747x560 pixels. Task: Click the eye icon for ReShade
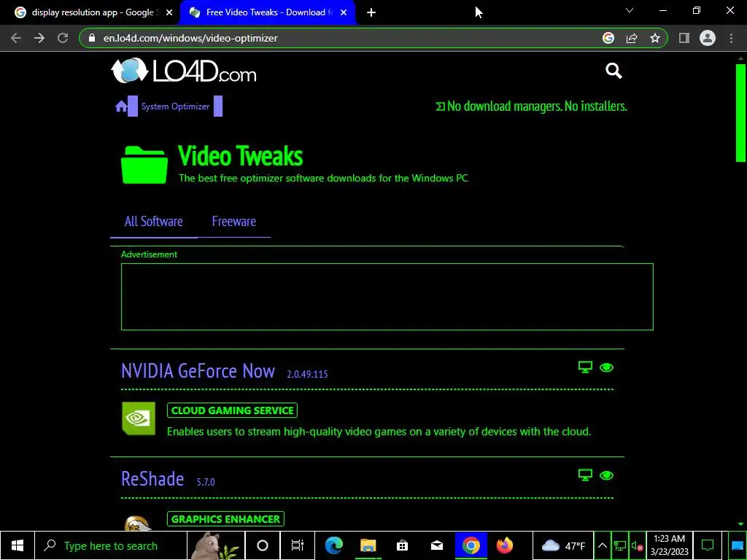(x=606, y=475)
